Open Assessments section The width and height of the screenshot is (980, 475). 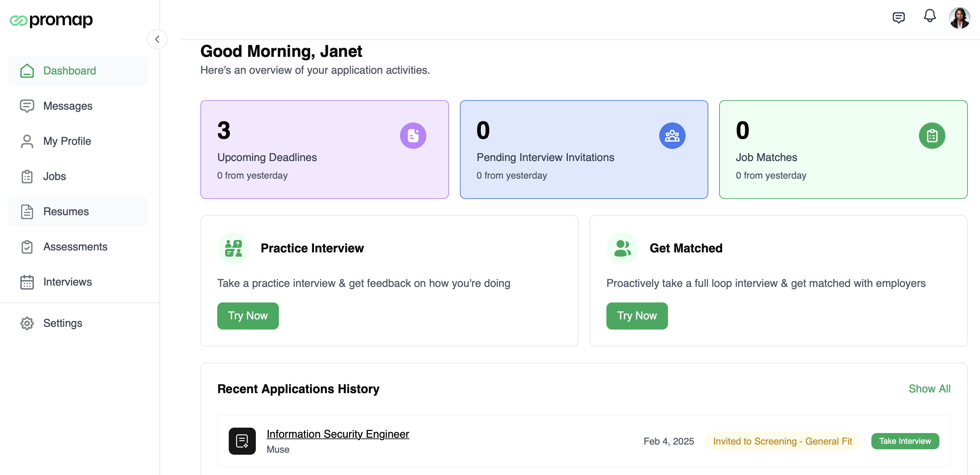pos(78,247)
